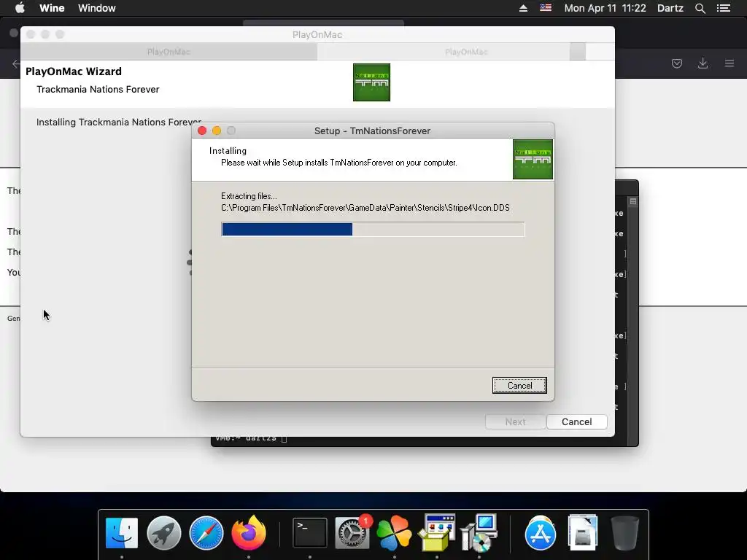Click the disabled Next button in PlayOnMac Wizard
The image size is (747, 560).
click(x=516, y=422)
